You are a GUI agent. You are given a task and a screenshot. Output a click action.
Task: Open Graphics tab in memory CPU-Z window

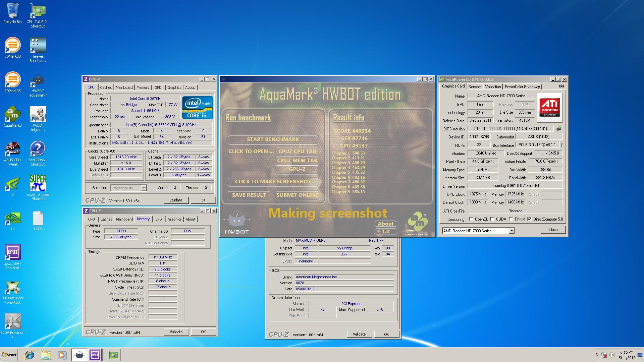point(174,219)
